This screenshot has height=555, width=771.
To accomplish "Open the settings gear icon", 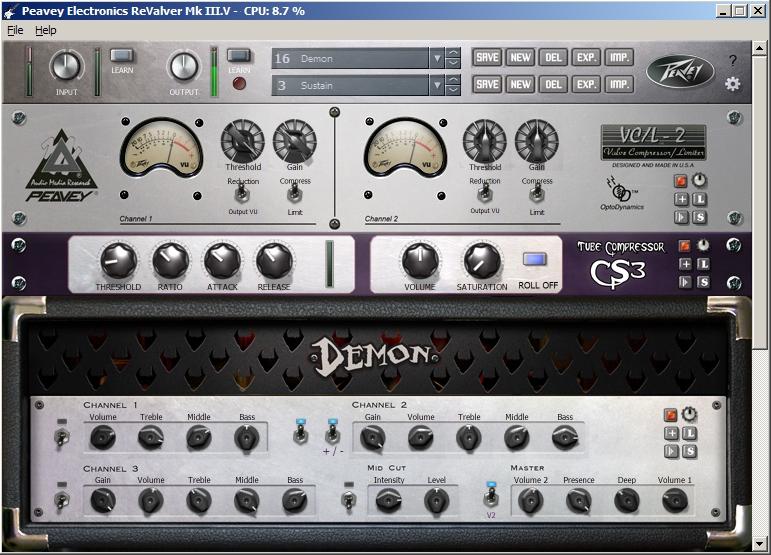I will (733, 84).
